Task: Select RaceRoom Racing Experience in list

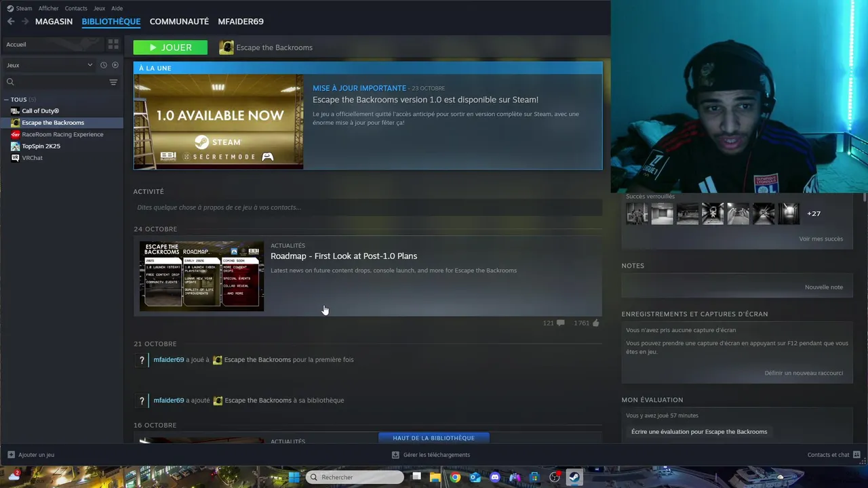Action: 62,134
